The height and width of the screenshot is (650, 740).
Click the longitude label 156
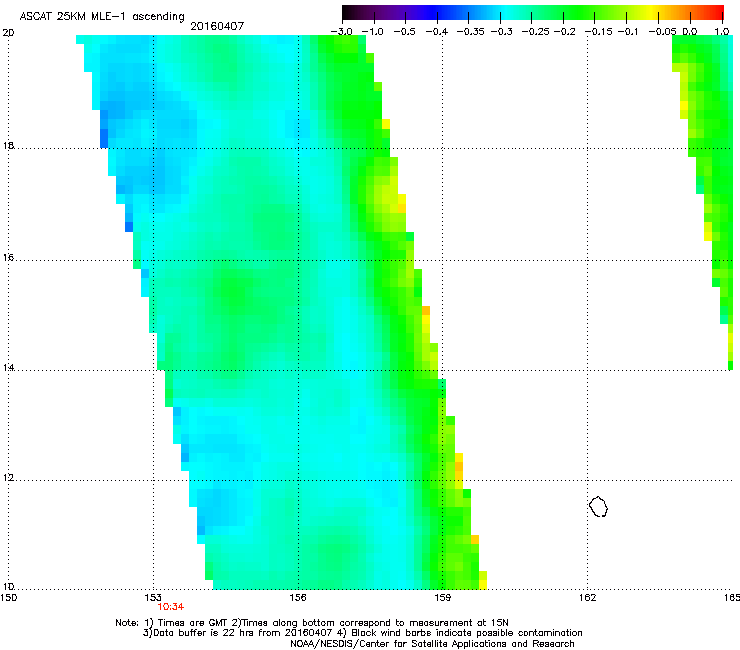coord(298,598)
